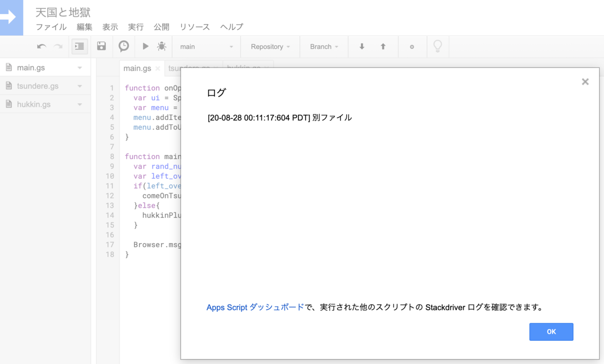Screen dimensions: 604x364
Task: Close the main.gs tab
Action: [158, 68]
